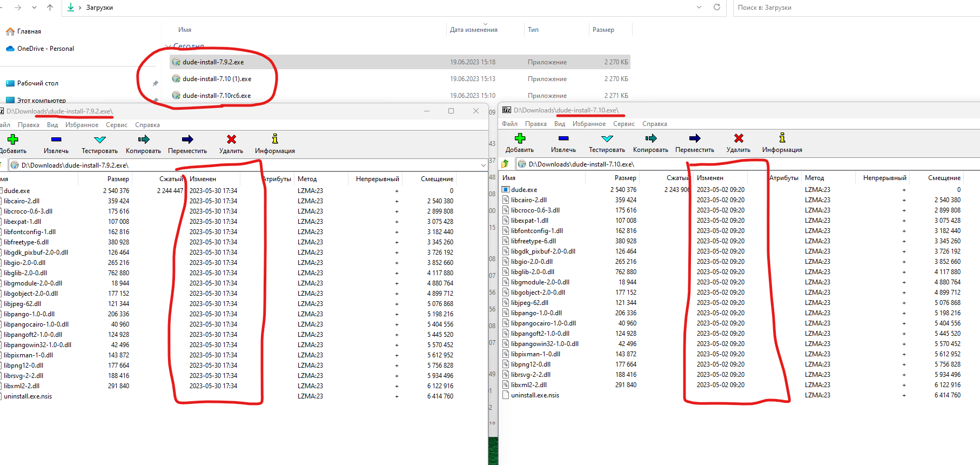Viewport: 980px width, 465px height.
Task: Click Информация in the dude-install-7.10 archive window
Action: tap(782, 143)
